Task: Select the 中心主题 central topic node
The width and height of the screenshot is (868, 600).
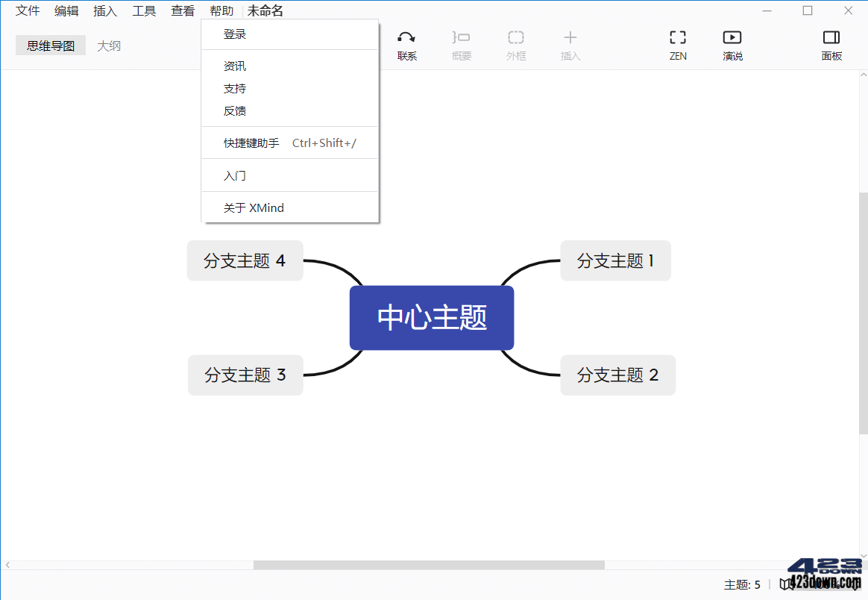Action: [x=431, y=317]
